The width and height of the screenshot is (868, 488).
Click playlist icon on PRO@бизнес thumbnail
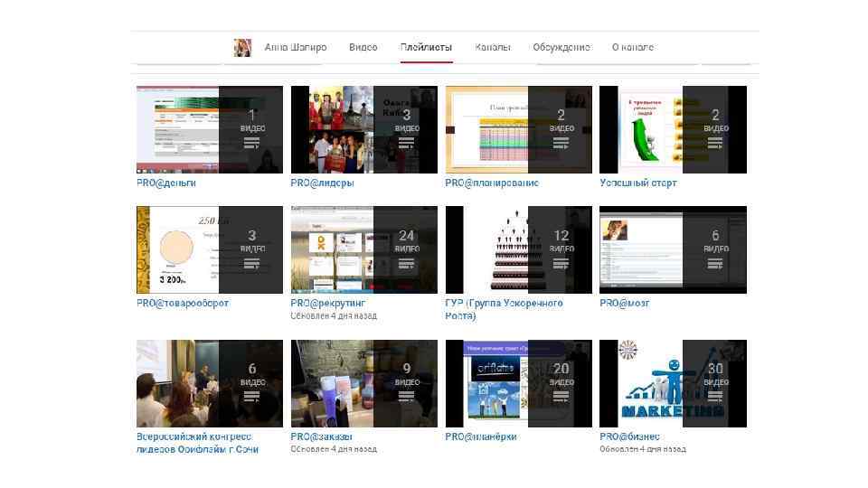715,397
